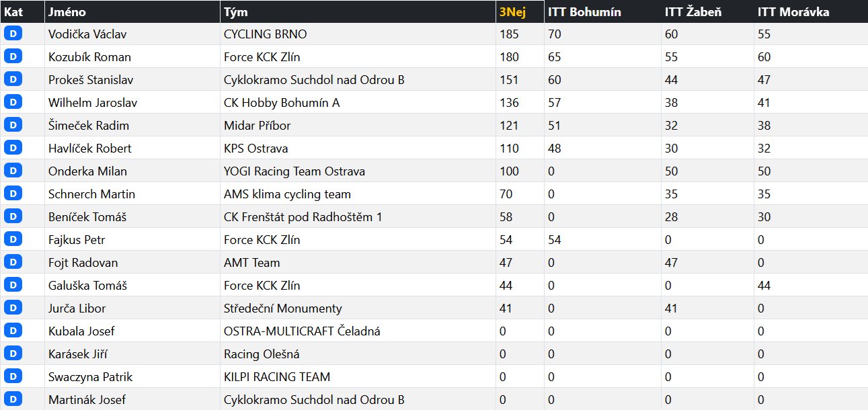Select the D badge next to Prokeš Stanislav
Screen dimensions: 868x410
point(13,79)
